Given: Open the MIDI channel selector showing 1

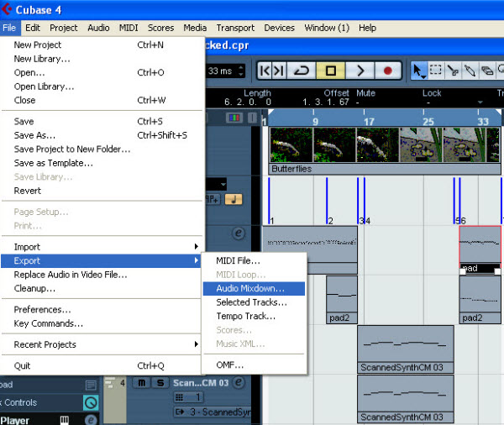Looking at the screenshot, I should pos(187,397).
